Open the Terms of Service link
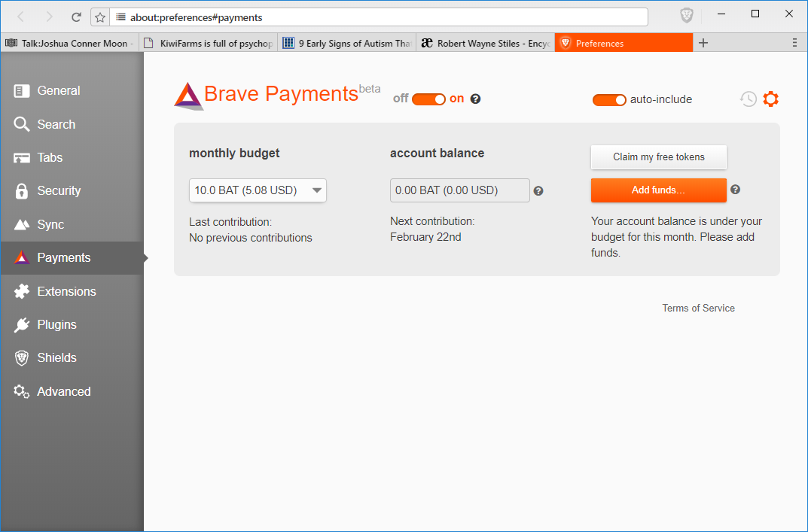The height and width of the screenshot is (532, 808). (x=698, y=308)
